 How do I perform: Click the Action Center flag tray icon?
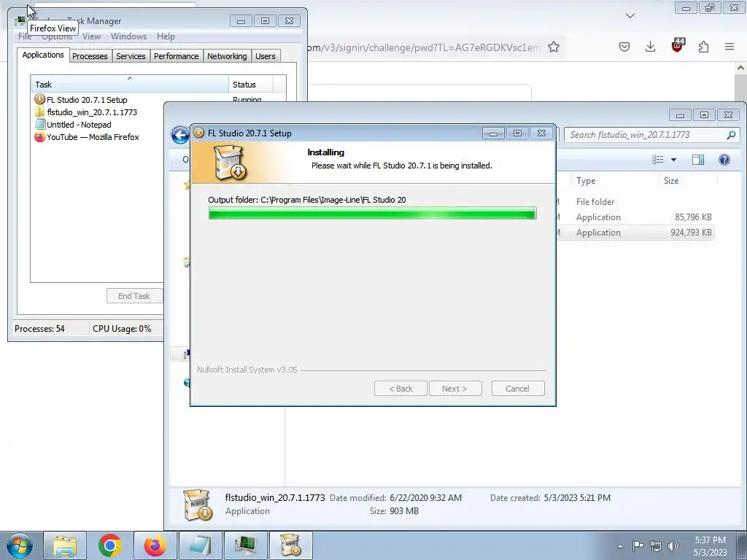tap(638, 545)
